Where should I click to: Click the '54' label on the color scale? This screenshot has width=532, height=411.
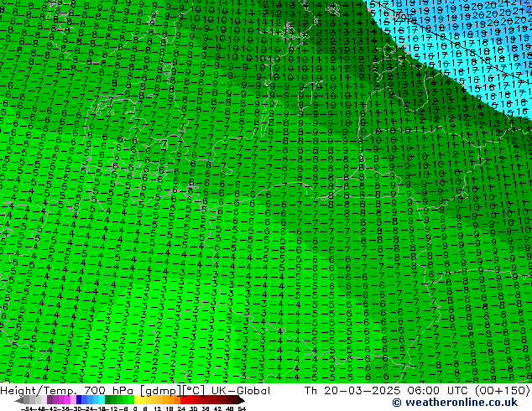(241, 408)
